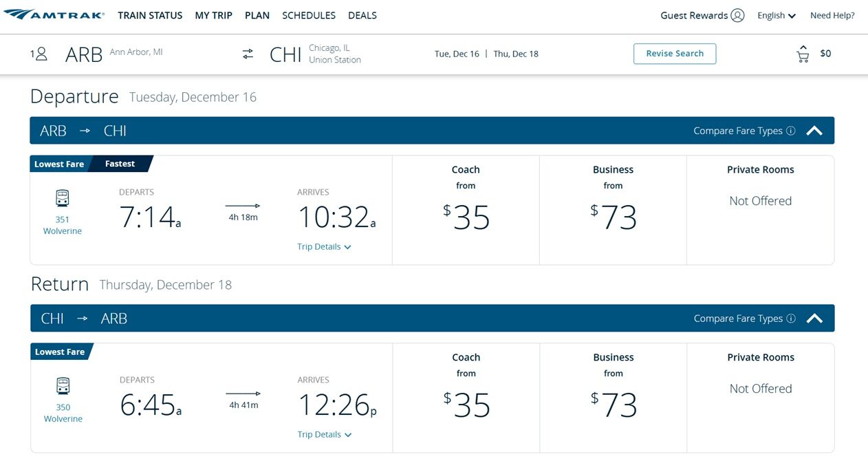This screenshot has height=461, width=868.
Task: Click the train 351 Wolverine icon
Action: [x=63, y=199]
